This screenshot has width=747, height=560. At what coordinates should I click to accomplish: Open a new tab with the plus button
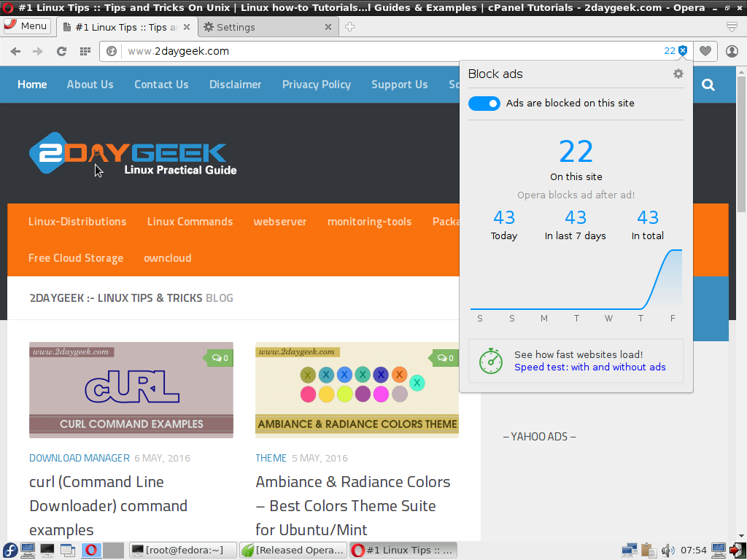pos(349,27)
